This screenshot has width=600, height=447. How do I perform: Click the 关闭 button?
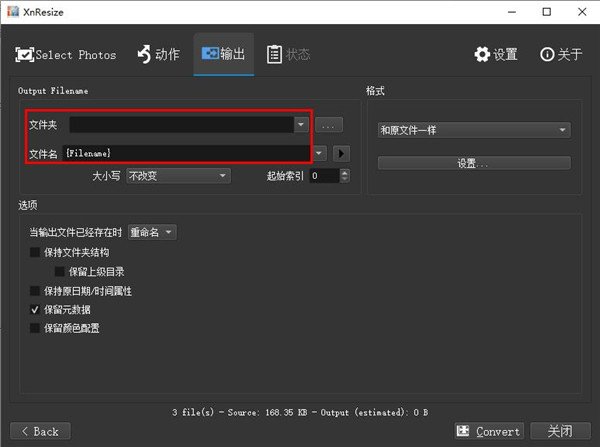click(x=560, y=431)
